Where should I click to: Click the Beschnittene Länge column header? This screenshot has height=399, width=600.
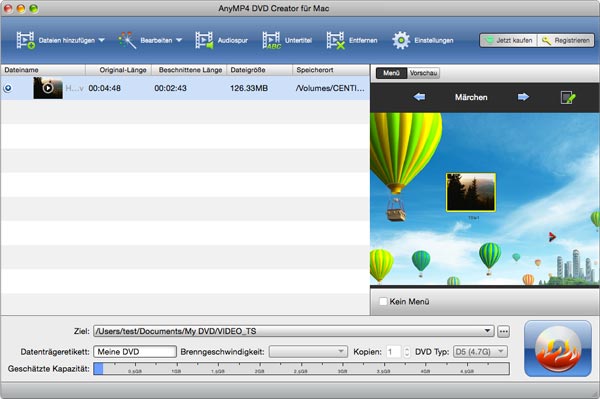(189, 70)
